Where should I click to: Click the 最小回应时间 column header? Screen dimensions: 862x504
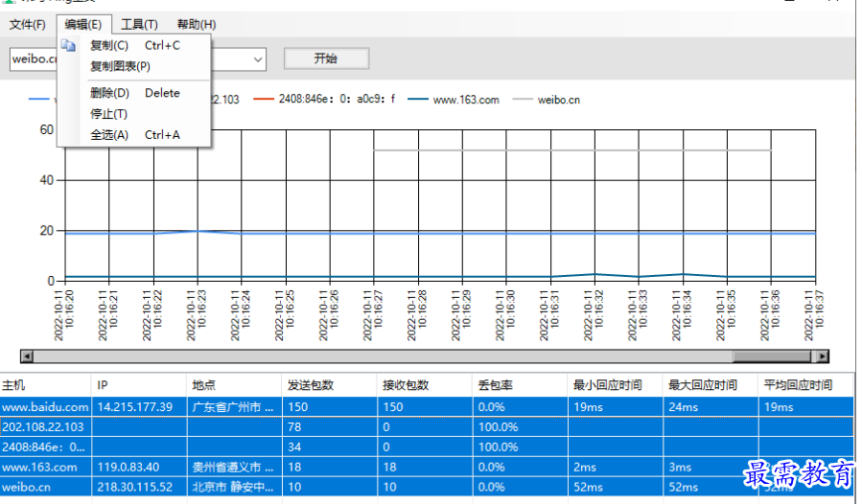pyautogui.click(x=616, y=385)
